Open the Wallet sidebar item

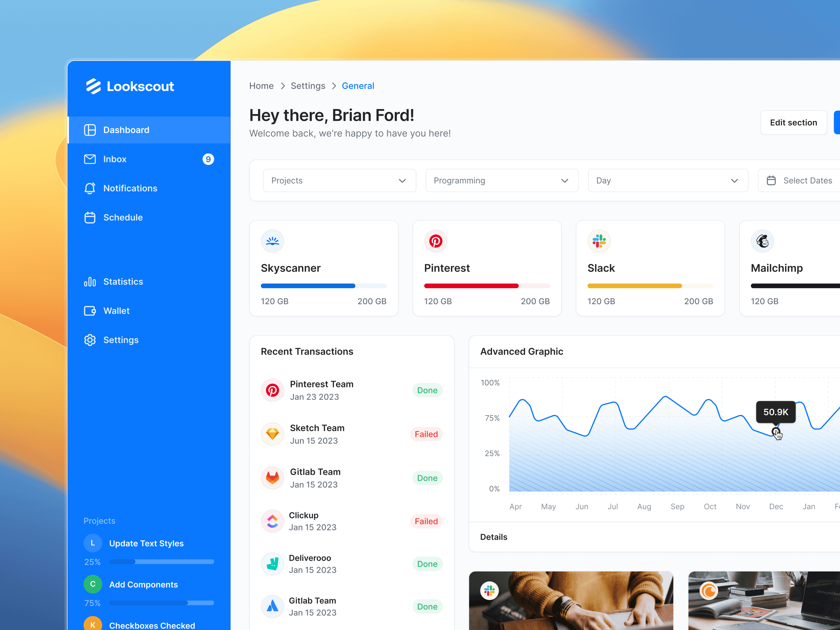[116, 311]
